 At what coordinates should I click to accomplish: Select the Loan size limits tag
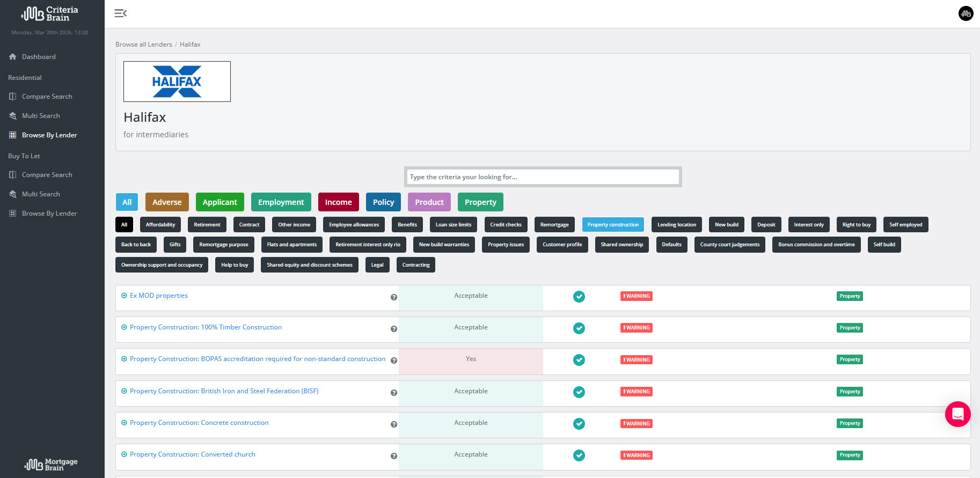pos(454,225)
